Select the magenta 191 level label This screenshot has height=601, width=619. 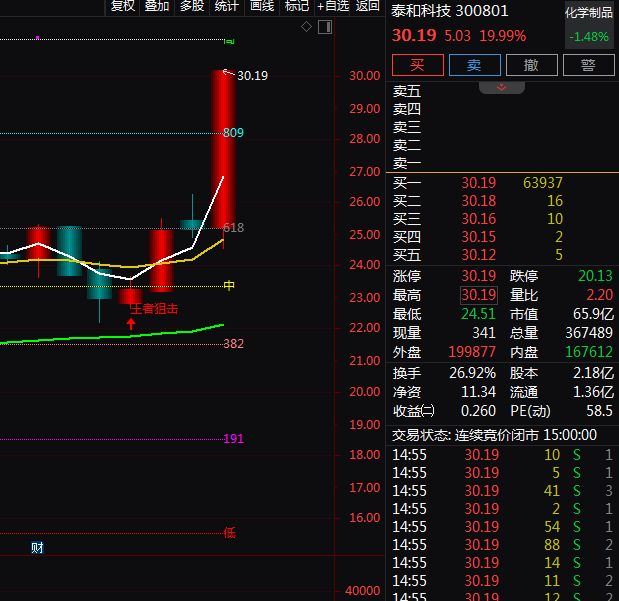(233, 439)
